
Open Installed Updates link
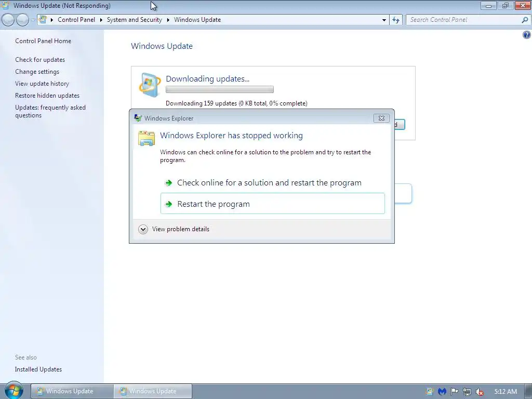pos(38,369)
